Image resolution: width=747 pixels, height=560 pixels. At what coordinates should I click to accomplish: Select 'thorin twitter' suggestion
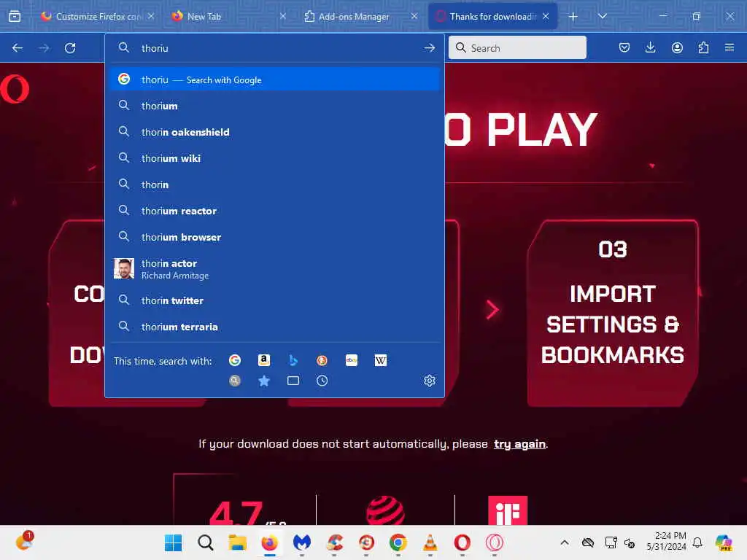[x=274, y=300]
